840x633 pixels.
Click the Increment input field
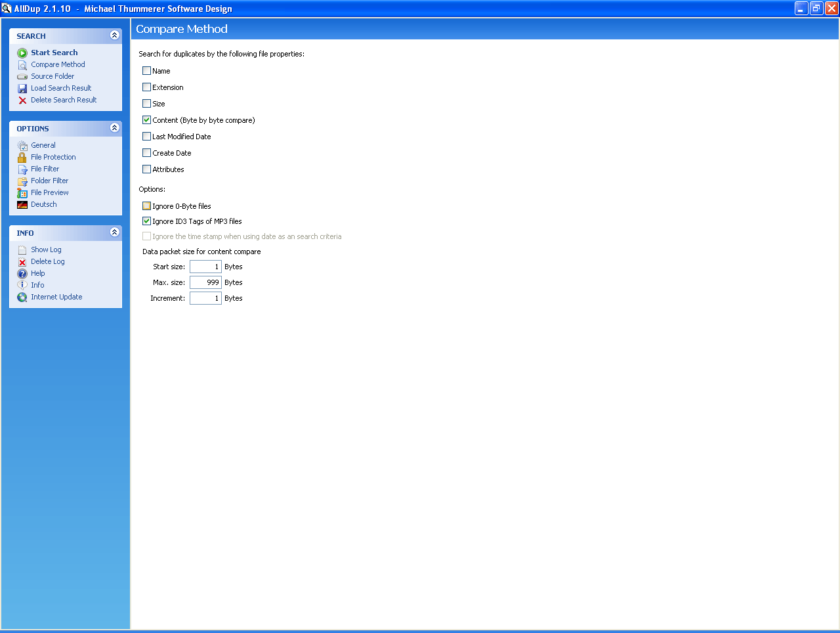205,298
